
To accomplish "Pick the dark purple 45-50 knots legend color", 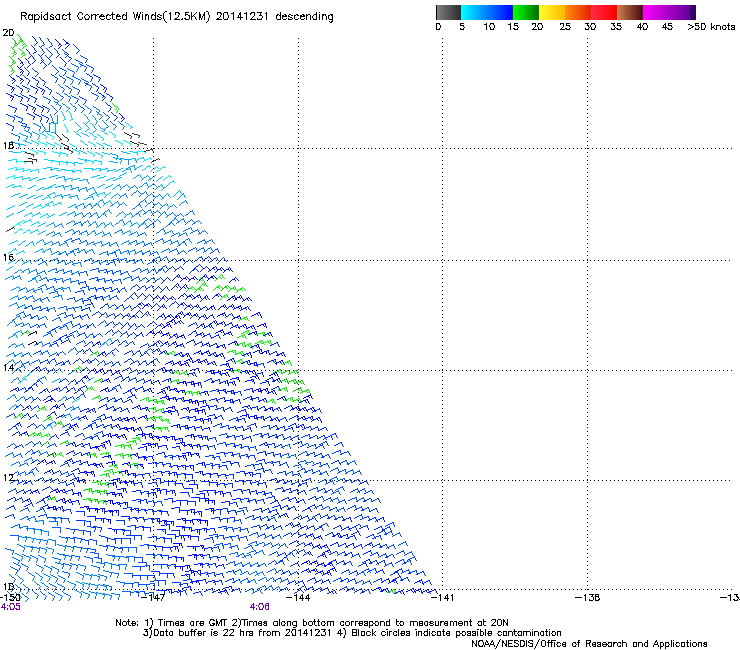I will [x=682, y=12].
